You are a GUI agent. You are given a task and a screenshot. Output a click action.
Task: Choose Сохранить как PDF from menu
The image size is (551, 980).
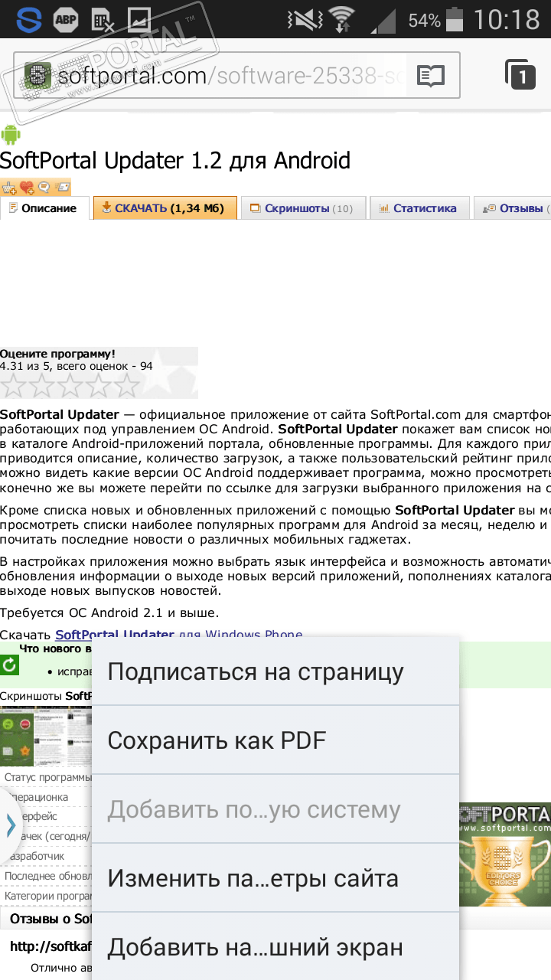pos(275,740)
